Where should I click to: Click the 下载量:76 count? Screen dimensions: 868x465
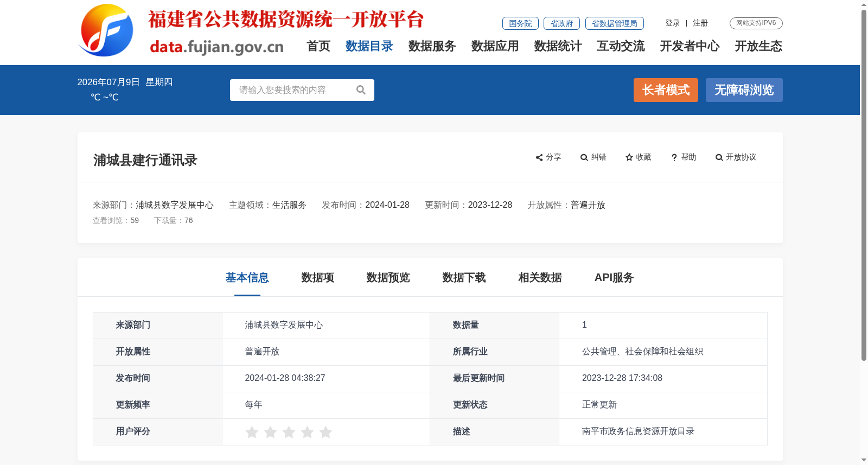174,221
